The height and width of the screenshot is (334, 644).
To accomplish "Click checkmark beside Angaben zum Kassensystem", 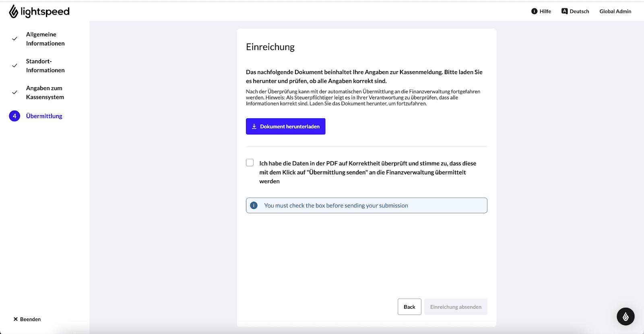I will (x=14, y=93).
